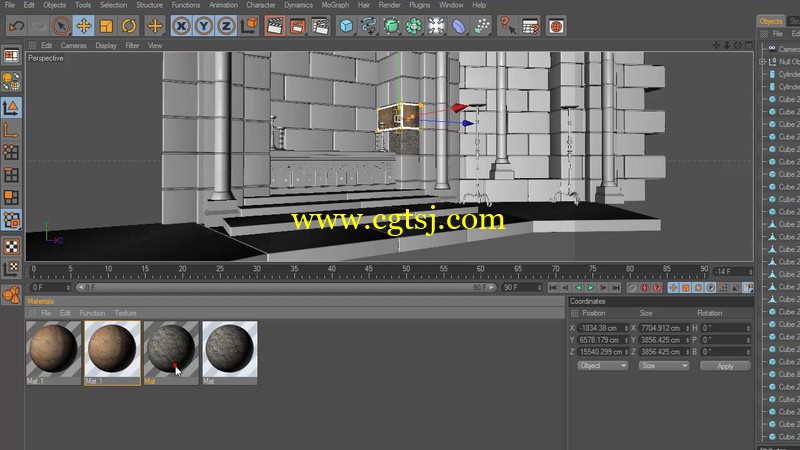Enable Use Object Axis tool
The height and width of the screenshot is (450, 800).
click(11, 131)
